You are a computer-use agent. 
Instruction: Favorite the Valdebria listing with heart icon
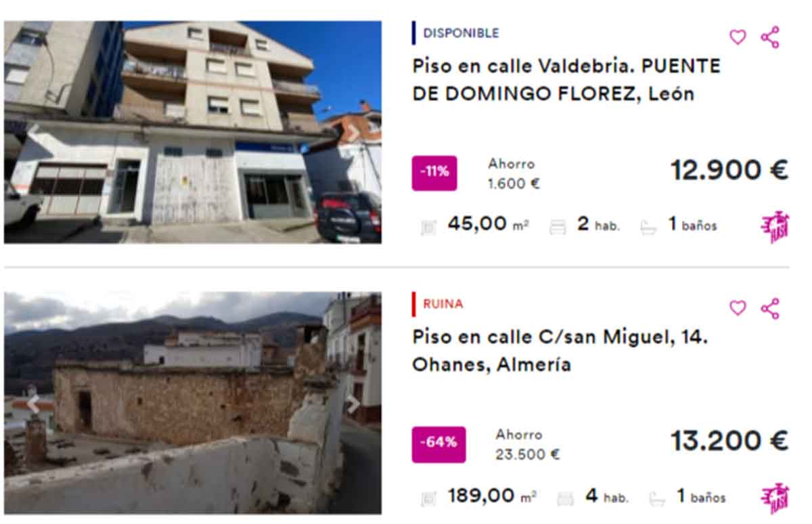(x=738, y=37)
